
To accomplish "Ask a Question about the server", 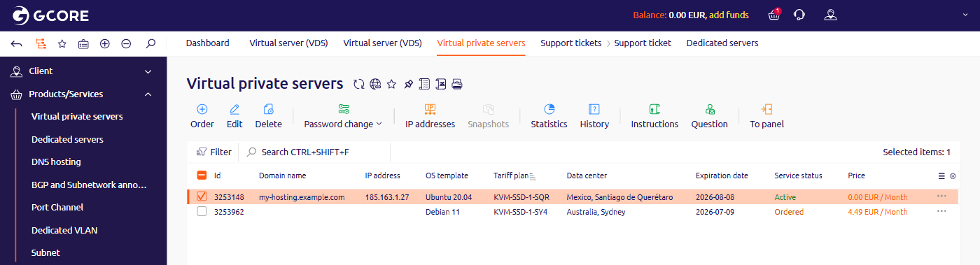I will tap(710, 116).
